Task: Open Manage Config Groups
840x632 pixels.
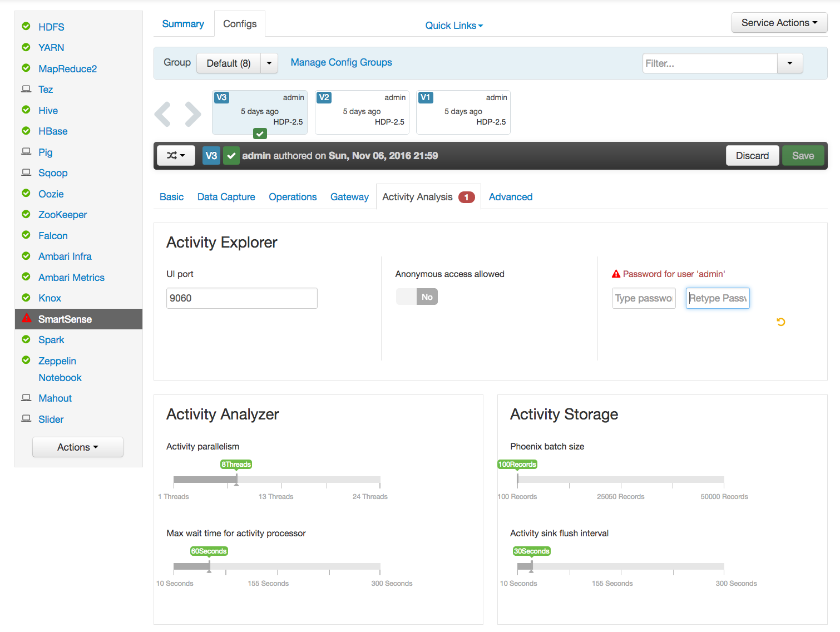Action: click(341, 62)
